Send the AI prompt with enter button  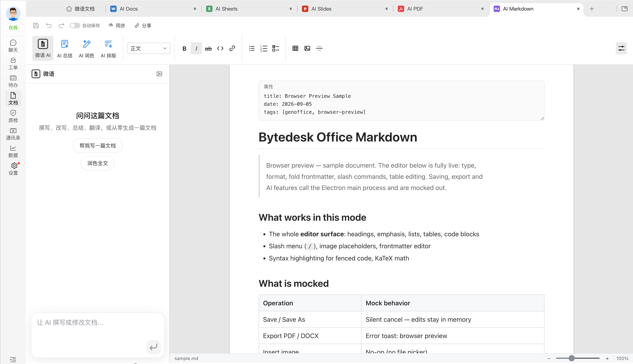pyautogui.click(x=154, y=347)
